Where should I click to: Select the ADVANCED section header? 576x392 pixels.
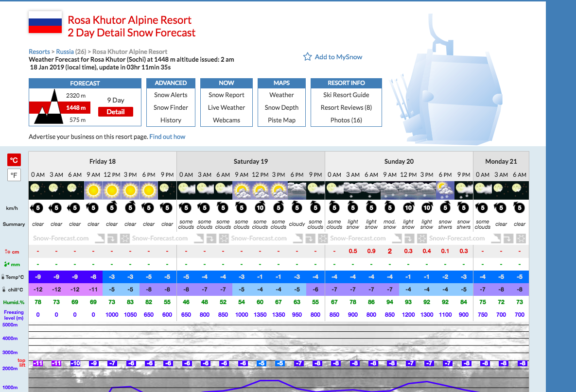coord(171,84)
